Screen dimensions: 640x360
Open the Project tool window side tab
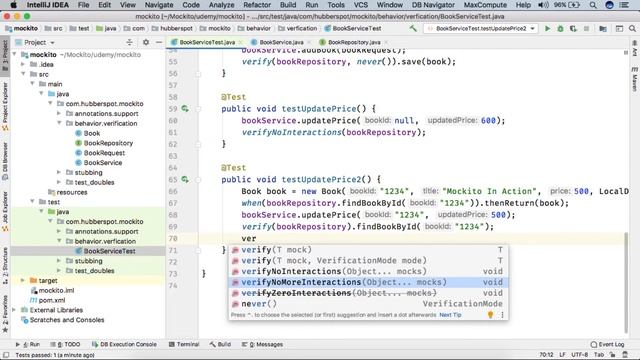click(5, 55)
